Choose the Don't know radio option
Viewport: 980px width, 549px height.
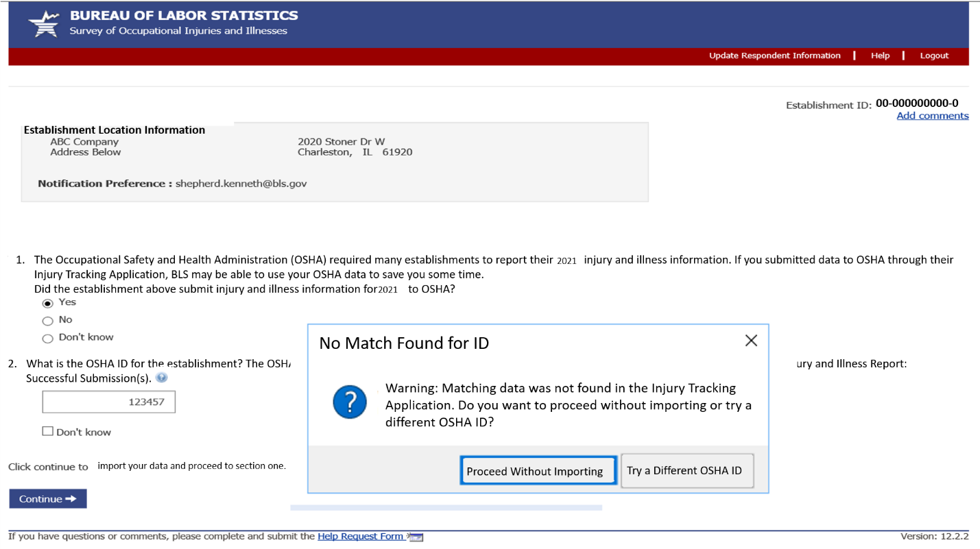[47, 338]
